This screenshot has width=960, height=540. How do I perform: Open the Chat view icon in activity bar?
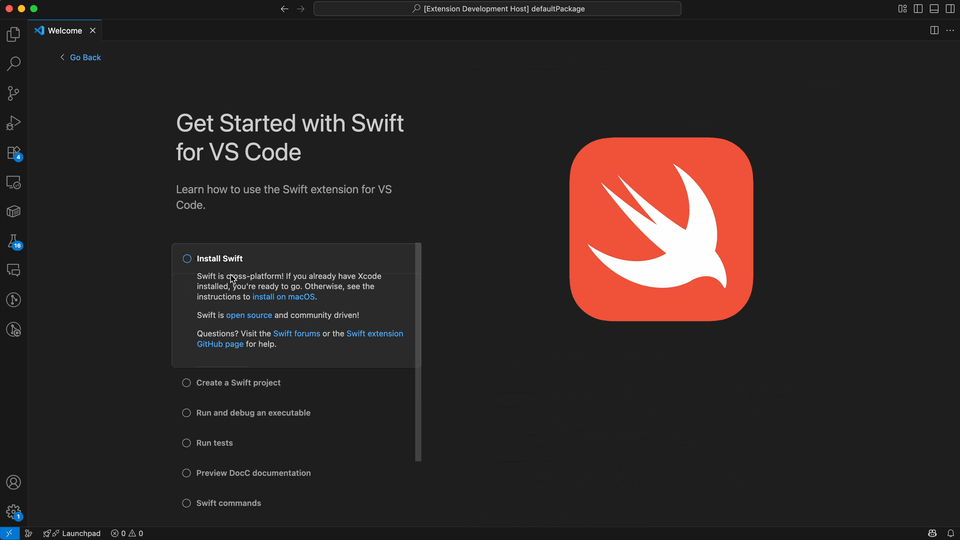click(x=13, y=270)
